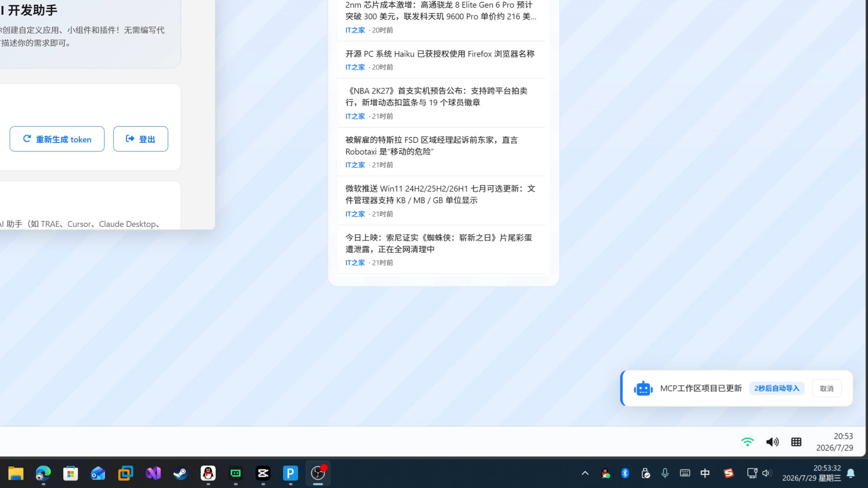Click the black speaker icon in the white bar
The height and width of the screenshot is (488, 868).
pyautogui.click(x=772, y=441)
